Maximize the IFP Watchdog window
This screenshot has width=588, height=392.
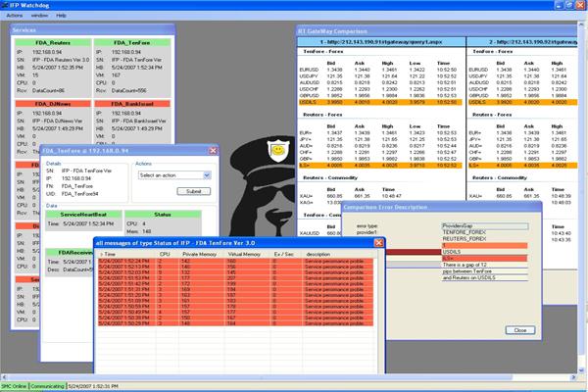(x=568, y=5)
